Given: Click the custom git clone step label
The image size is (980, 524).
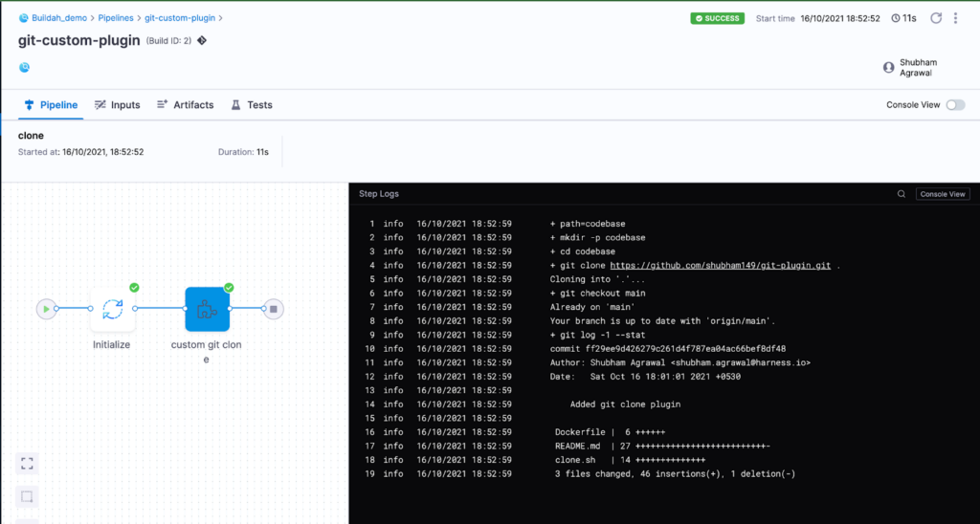Looking at the screenshot, I should [207, 352].
